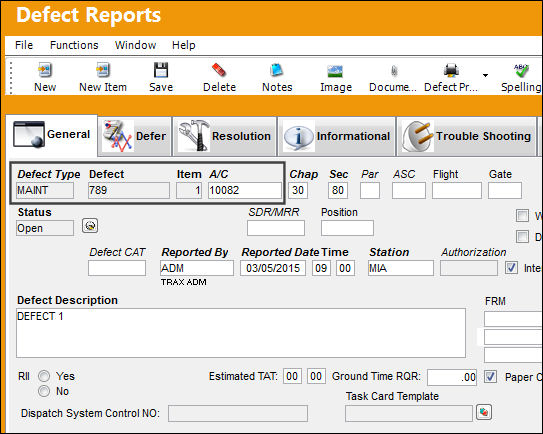The height and width of the screenshot is (434, 543).
Task: Click the Defect number field showing 789
Action: tap(129, 191)
